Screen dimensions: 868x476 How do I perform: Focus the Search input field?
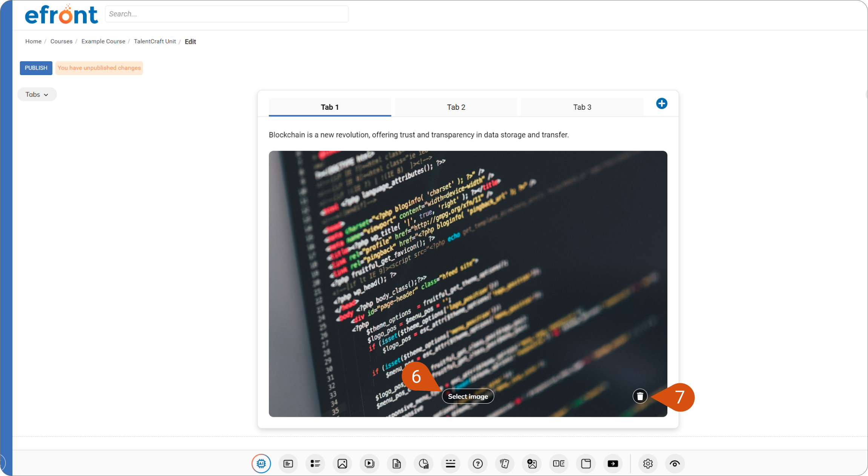[x=227, y=14]
